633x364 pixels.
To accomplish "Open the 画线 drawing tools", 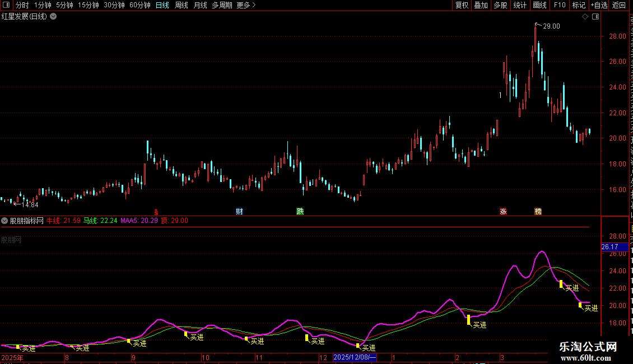I will coord(540,5).
